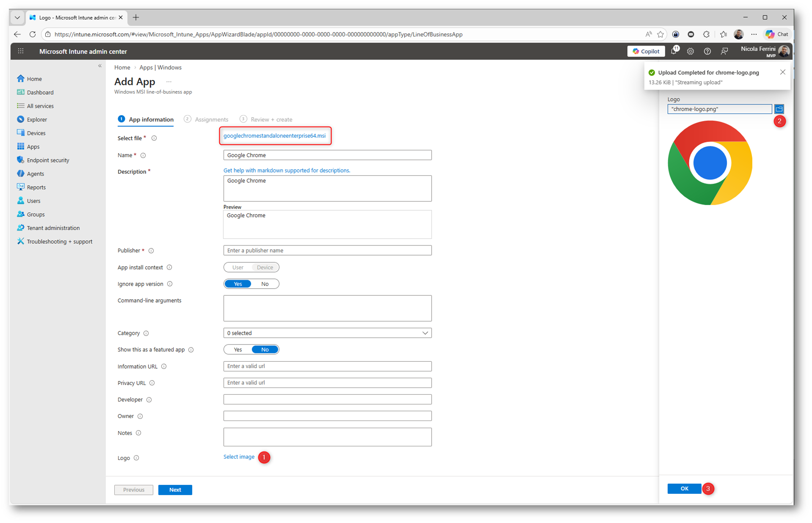Select Device for App install context

click(x=265, y=267)
